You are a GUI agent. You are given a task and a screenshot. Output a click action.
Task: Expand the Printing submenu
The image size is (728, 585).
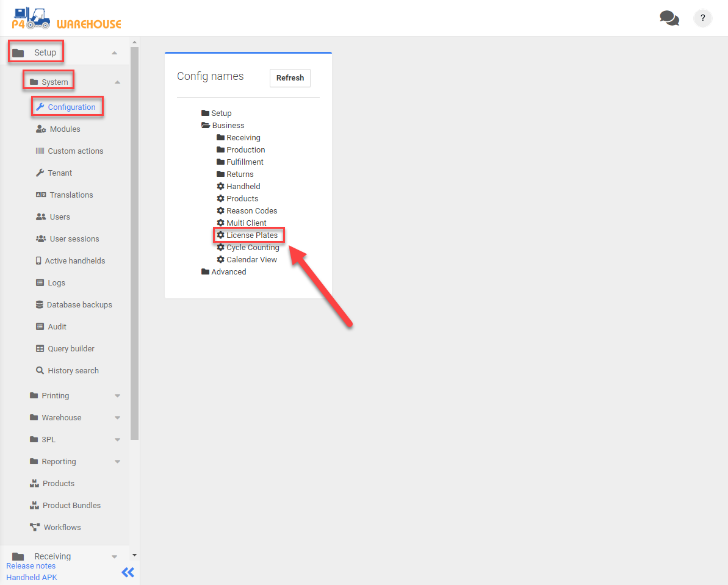(x=117, y=396)
